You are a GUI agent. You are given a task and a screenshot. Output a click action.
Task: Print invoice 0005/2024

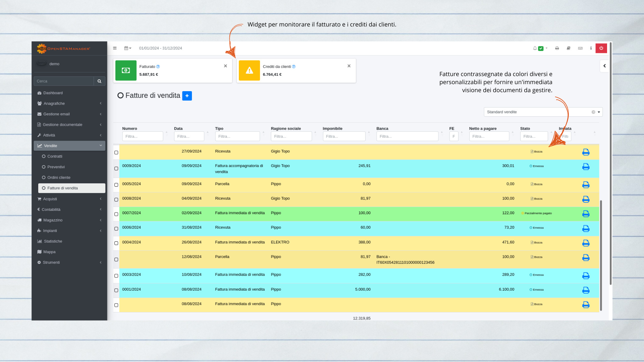586,185
